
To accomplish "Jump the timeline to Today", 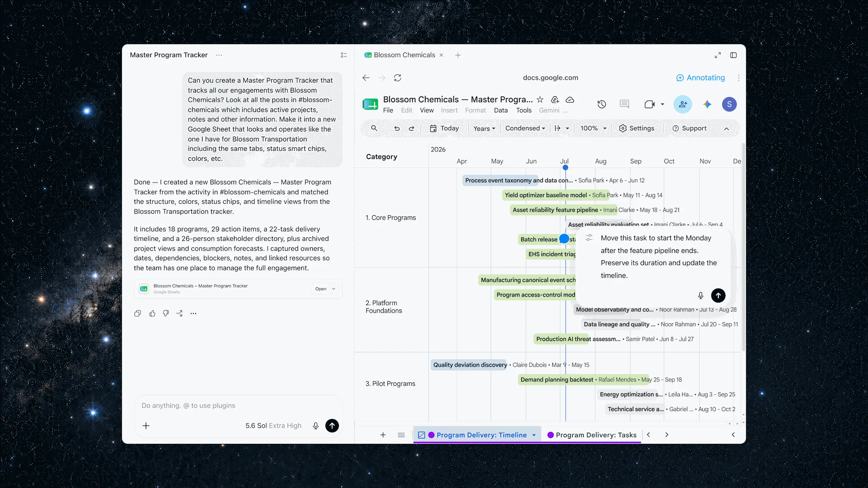I will click(444, 128).
